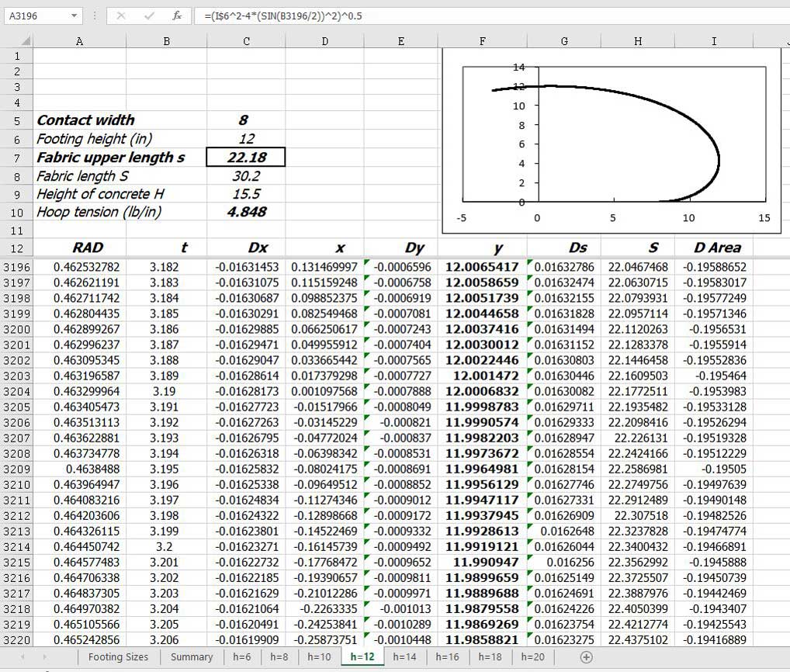Select column H header

(638, 41)
